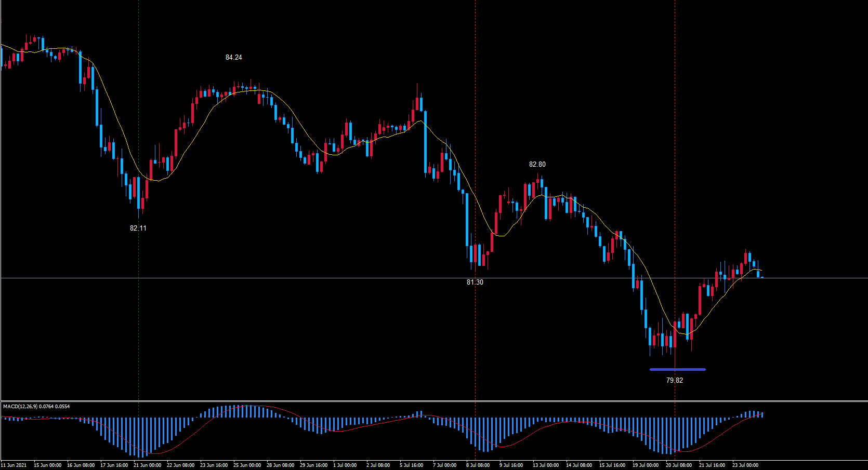The width and height of the screenshot is (868, 470).
Task: Select the 7 Jul 00:00 time label
Action: 444,465
